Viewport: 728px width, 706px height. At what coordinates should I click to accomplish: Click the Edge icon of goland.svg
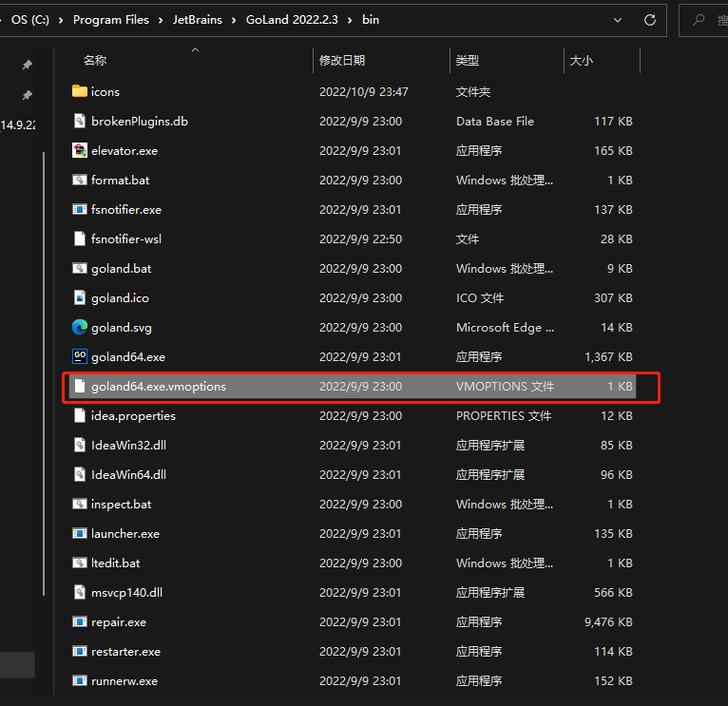80,327
